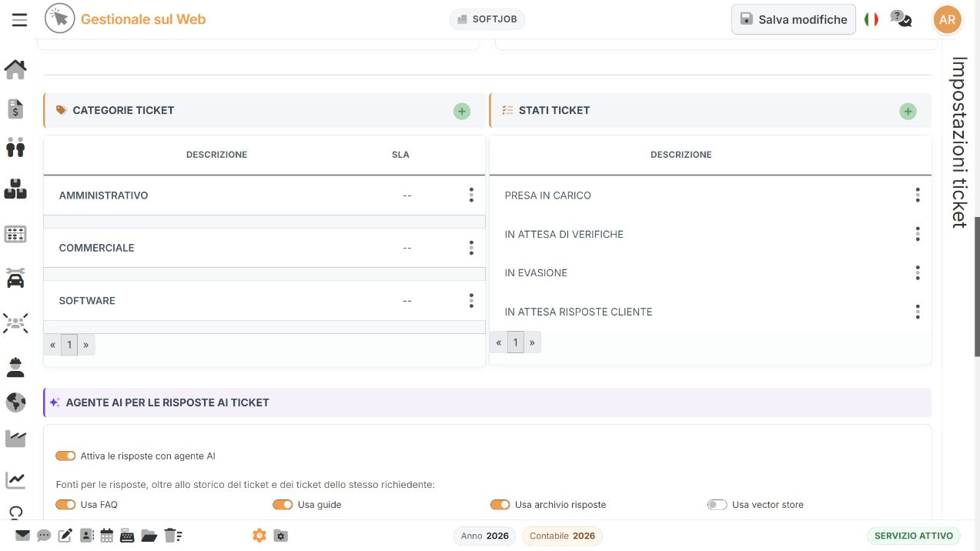Click Salva modifiche button

click(794, 19)
